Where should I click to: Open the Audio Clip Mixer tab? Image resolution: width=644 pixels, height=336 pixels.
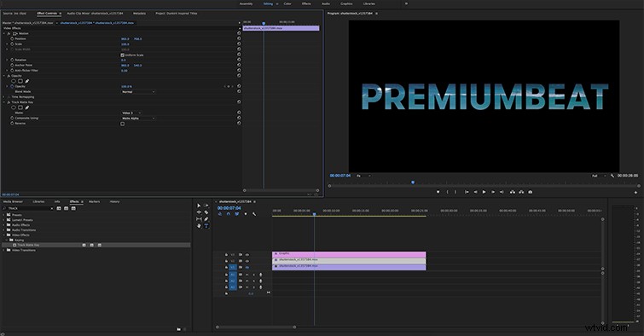coord(95,13)
